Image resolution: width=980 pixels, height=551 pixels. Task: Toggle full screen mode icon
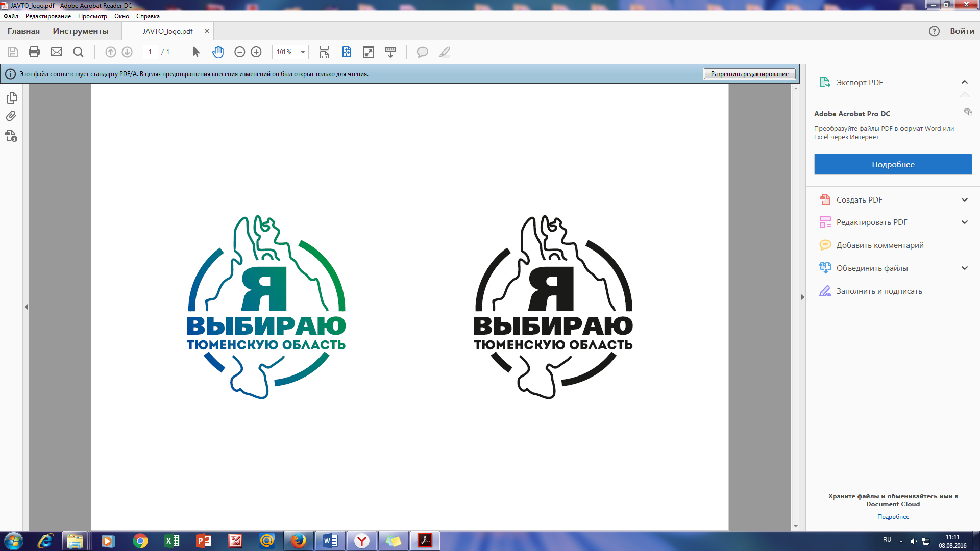(368, 52)
